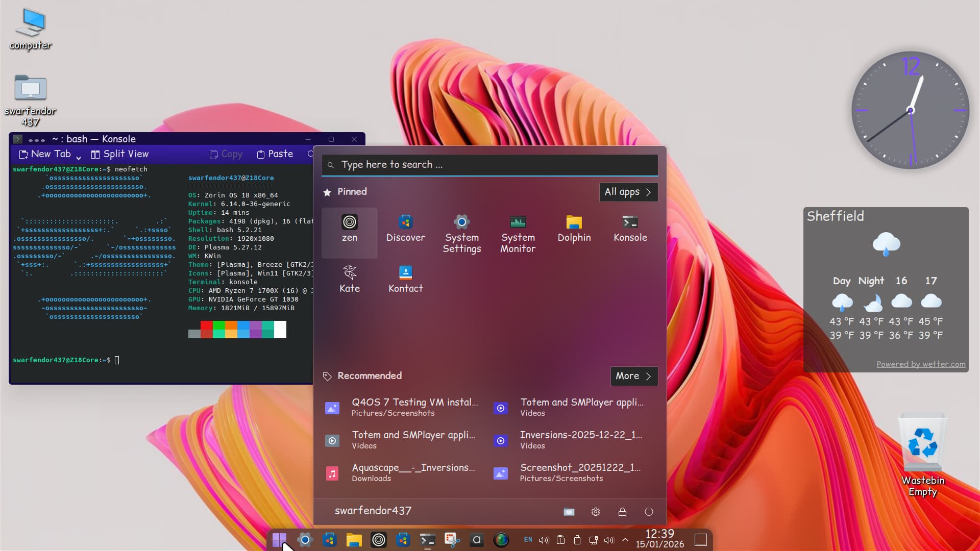The height and width of the screenshot is (551, 980).
Task: Open the screenshot tool in the taskbar
Action: tap(452, 540)
